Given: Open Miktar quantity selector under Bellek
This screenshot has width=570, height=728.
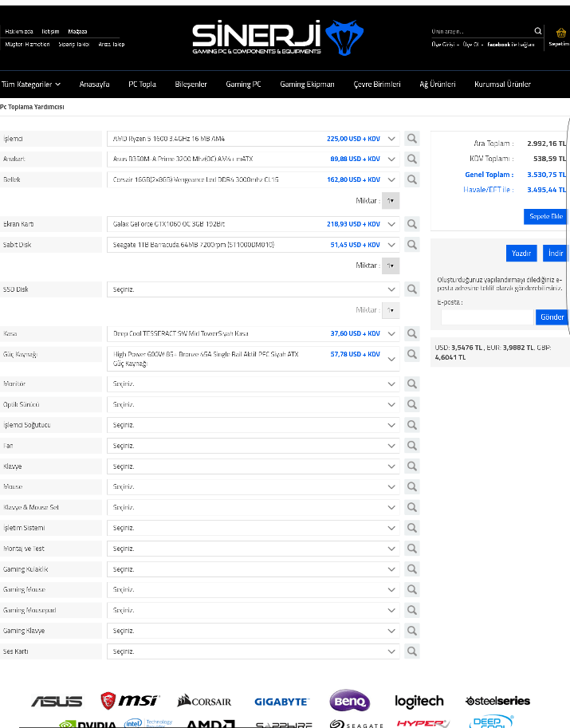Looking at the screenshot, I should tap(391, 201).
